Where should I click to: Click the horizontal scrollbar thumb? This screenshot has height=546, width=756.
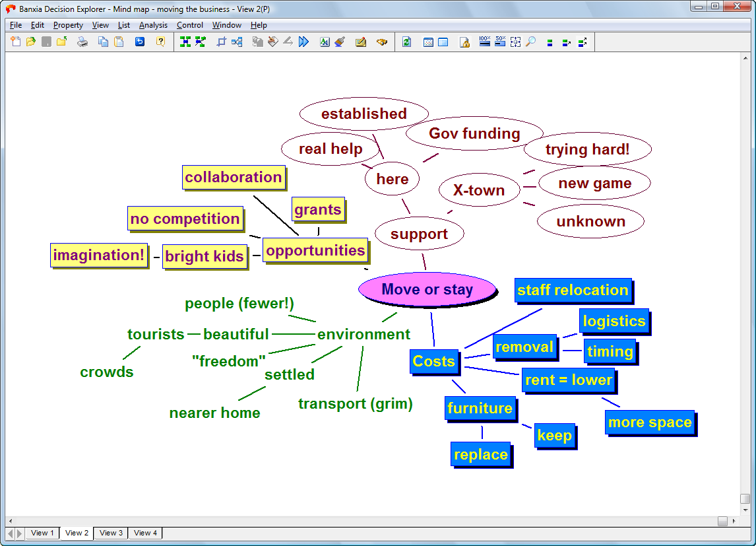point(723,521)
